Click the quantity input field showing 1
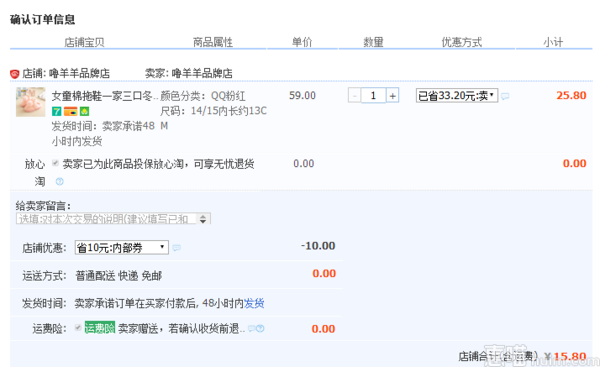The height and width of the screenshot is (367, 600). point(373,95)
